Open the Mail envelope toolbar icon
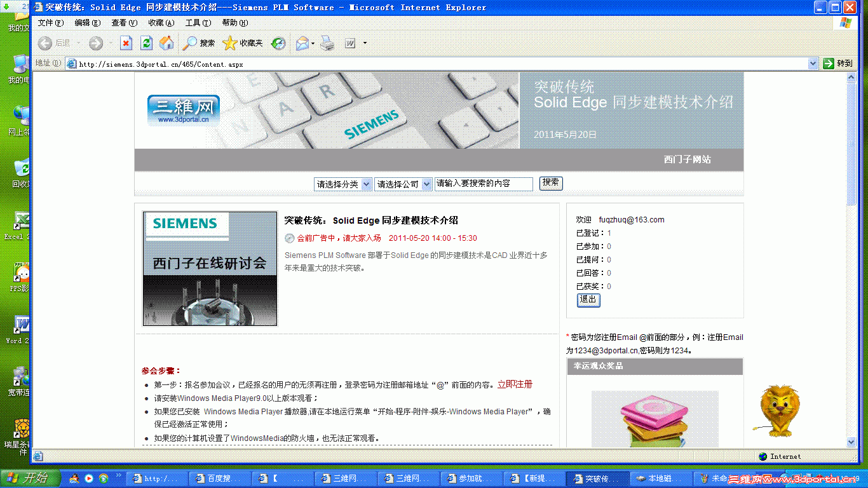This screenshot has height=488, width=868. click(x=302, y=43)
